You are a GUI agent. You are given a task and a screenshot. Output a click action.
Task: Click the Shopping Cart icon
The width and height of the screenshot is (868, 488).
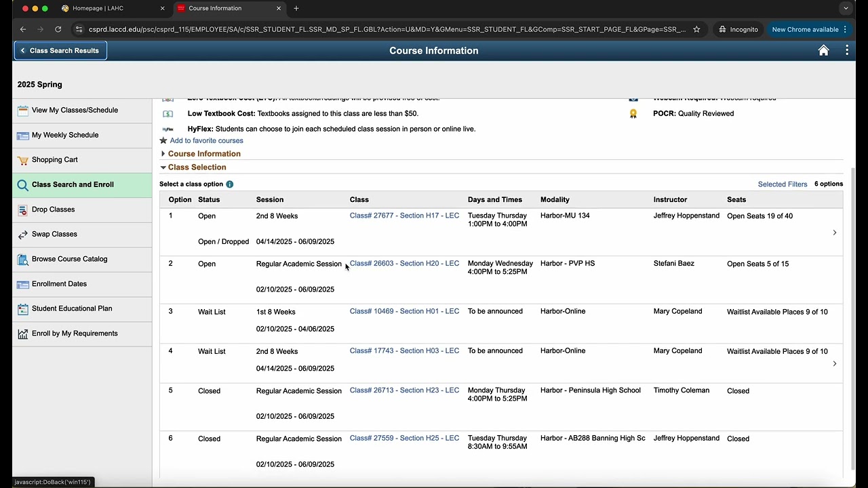pyautogui.click(x=23, y=160)
